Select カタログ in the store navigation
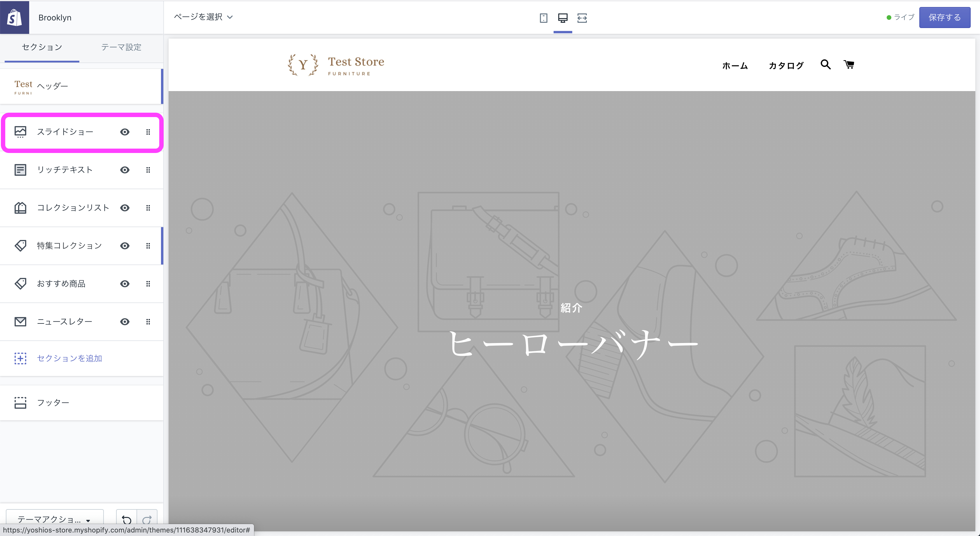Image resolution: width=980 pixels, height=536 pixels. (x=786, y=65)
